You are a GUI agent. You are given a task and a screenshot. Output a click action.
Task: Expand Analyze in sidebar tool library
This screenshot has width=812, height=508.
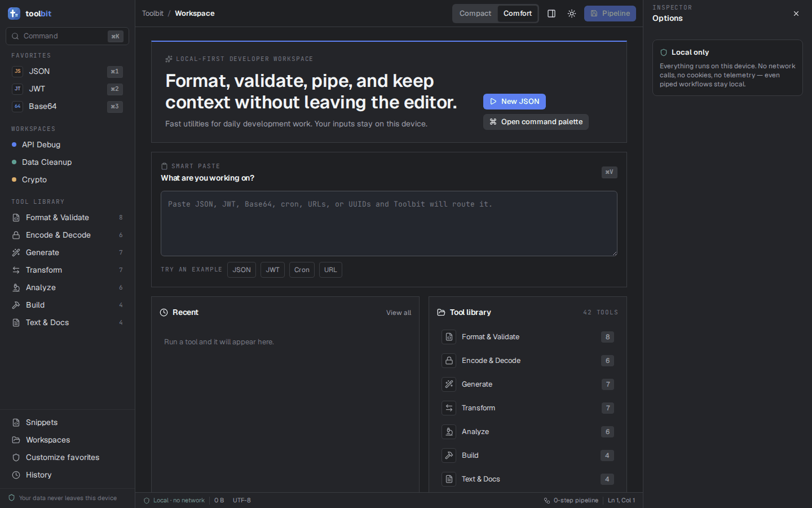click(67, 288)
